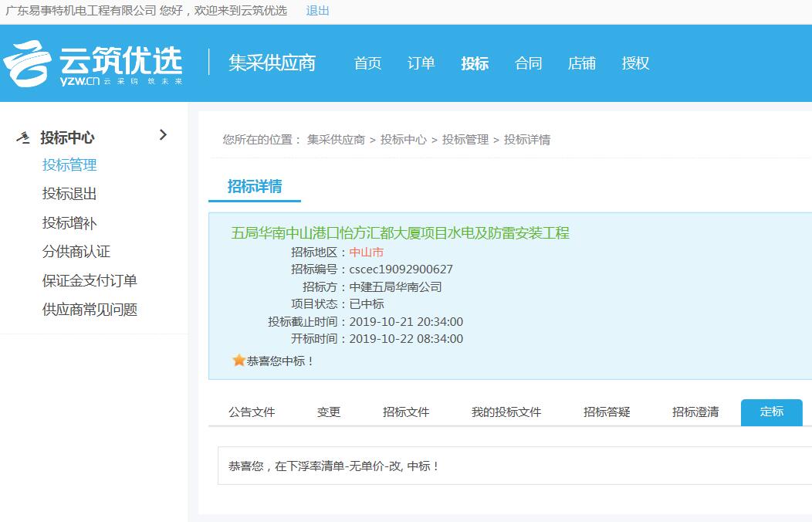Click 退出 to log out
The image size is (812, 522).
pyautogui.click(x=317, y=10)
